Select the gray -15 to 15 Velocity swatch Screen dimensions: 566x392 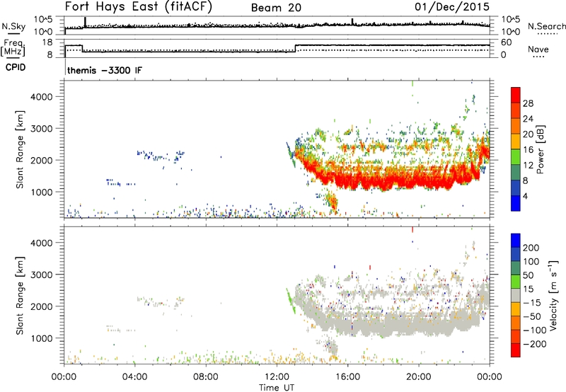516,296
